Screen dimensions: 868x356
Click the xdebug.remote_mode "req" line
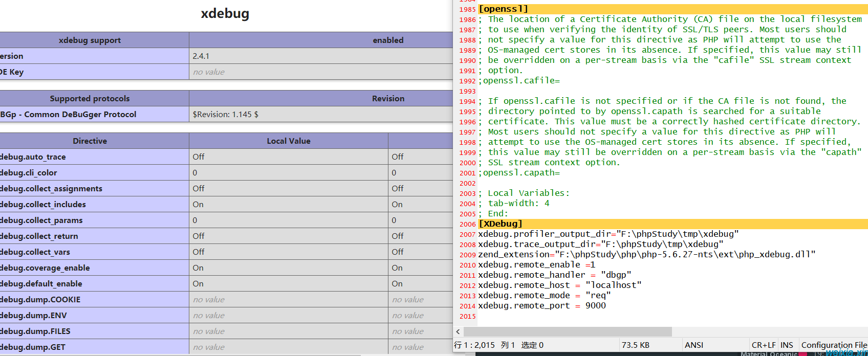click(545, 296)
